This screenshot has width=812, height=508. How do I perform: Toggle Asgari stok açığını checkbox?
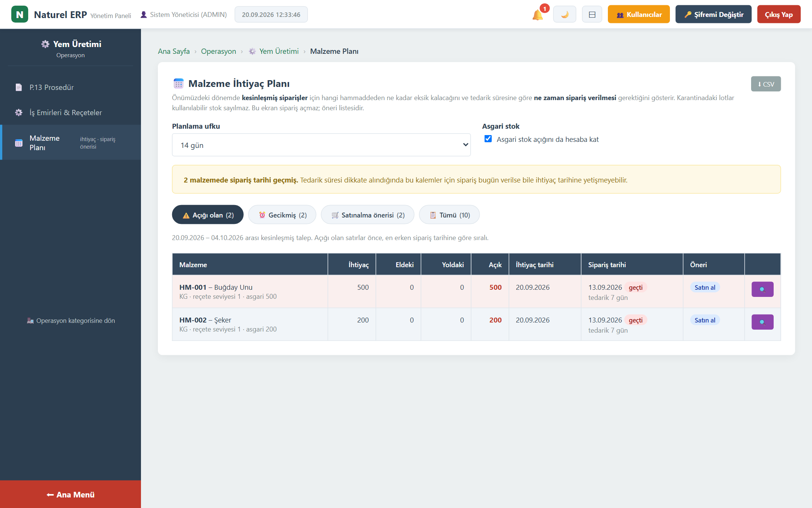point(488,139)
